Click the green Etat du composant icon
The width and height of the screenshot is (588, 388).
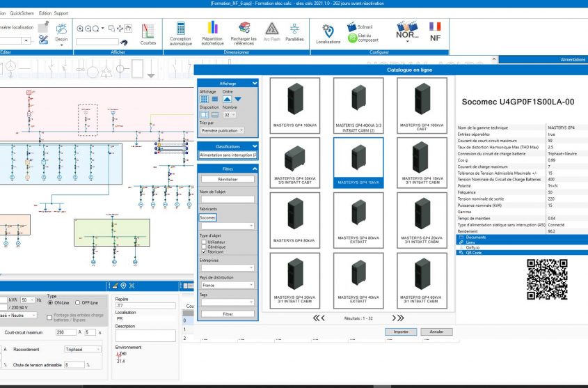(352, 38)
